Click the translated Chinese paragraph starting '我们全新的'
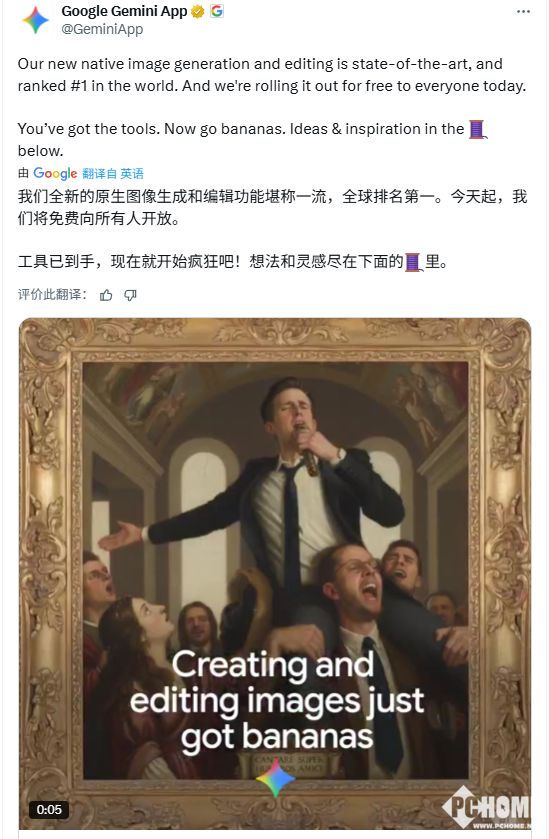Screen dimensions: 549x839 click(272, 207)
